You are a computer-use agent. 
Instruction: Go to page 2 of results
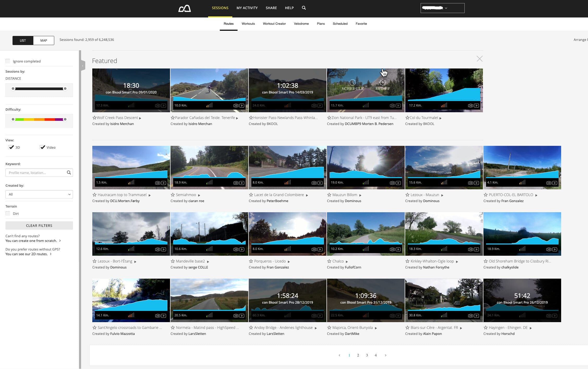click(x=358, y=355)
